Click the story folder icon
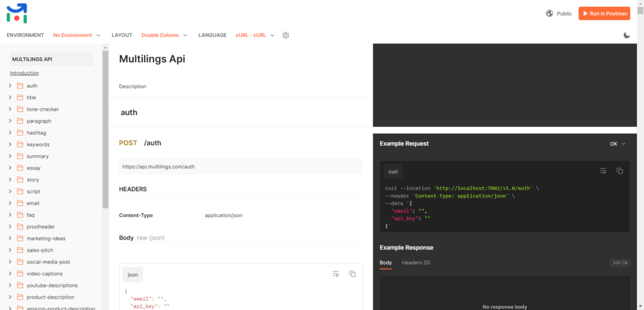This screenshot has width=644, height=310. point(19,180)
